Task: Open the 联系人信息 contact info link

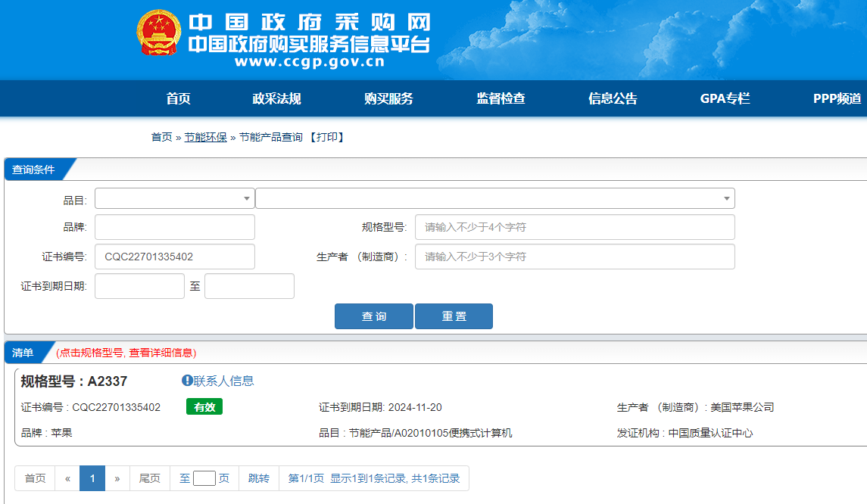Action: 223,381
